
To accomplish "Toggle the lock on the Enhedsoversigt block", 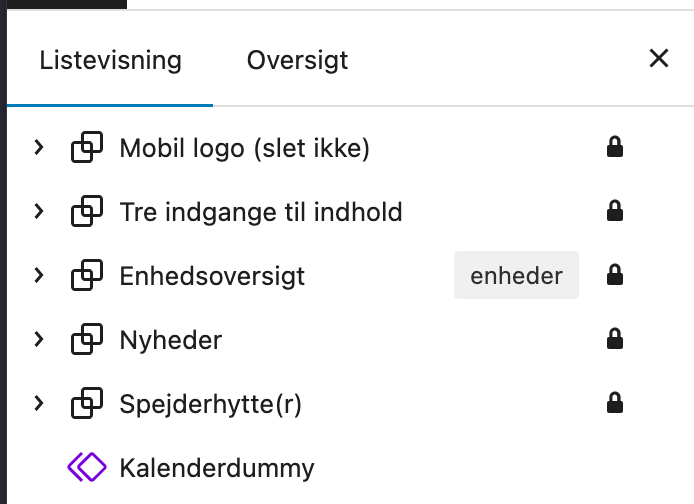I will pos(615,276).
